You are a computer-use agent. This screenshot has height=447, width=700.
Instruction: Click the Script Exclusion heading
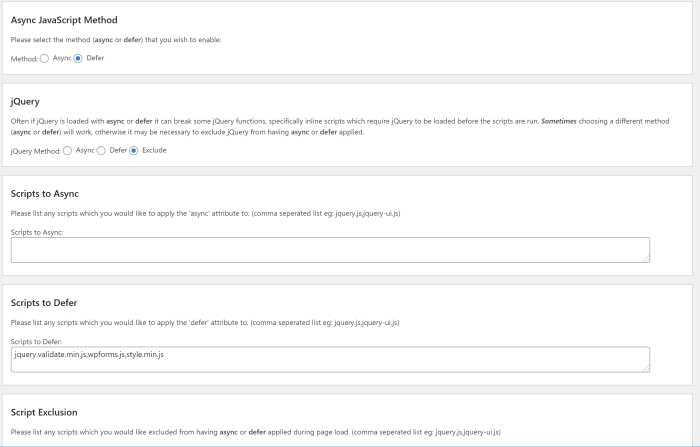point(44,412)
